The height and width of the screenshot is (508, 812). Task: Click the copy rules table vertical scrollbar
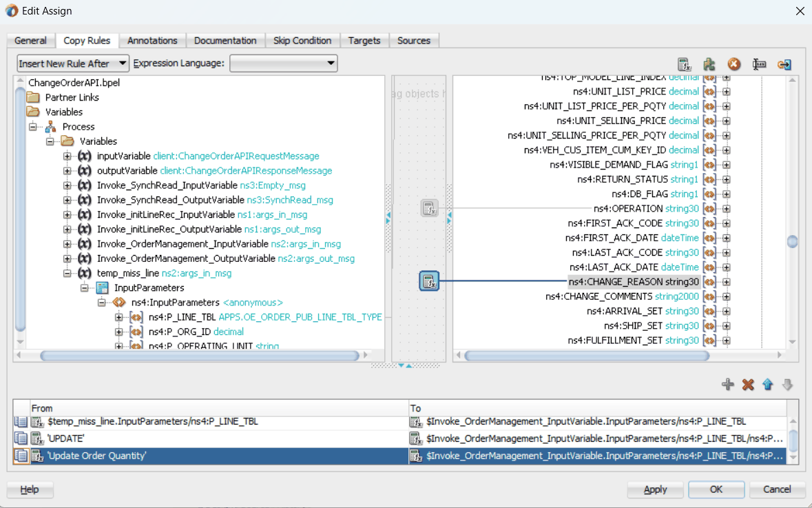pos(792,440)
